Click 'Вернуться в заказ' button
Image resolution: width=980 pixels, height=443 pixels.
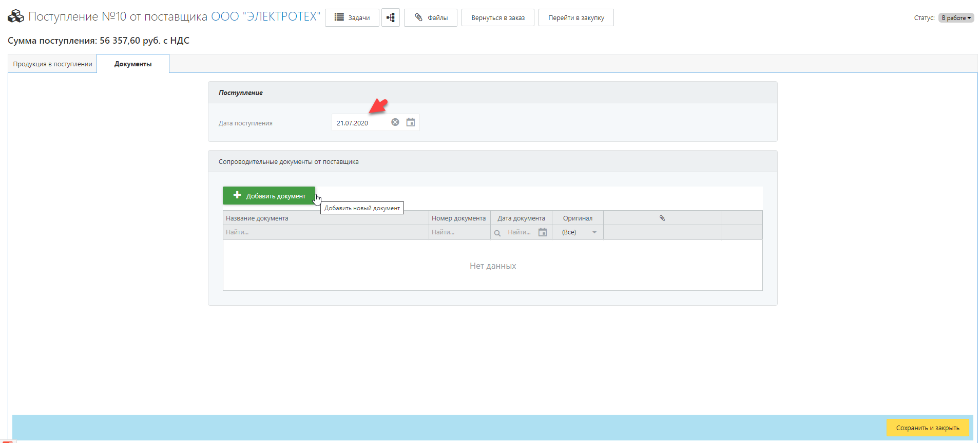497,17
